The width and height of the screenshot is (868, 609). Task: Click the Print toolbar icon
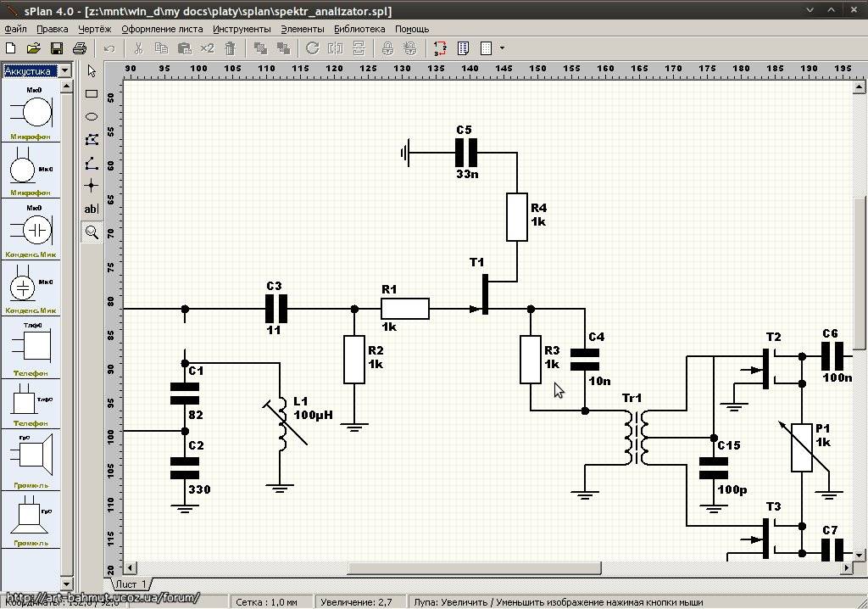point(80,48)
